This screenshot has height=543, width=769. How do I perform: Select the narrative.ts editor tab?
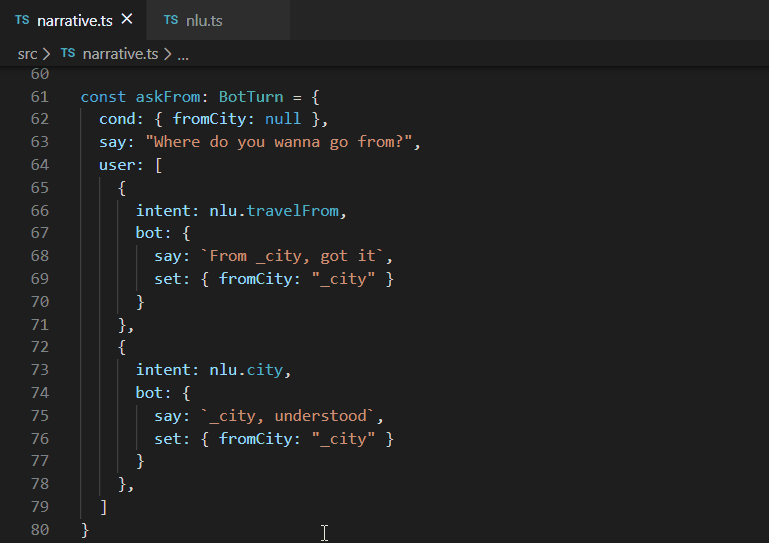click(x=74, y=20)
